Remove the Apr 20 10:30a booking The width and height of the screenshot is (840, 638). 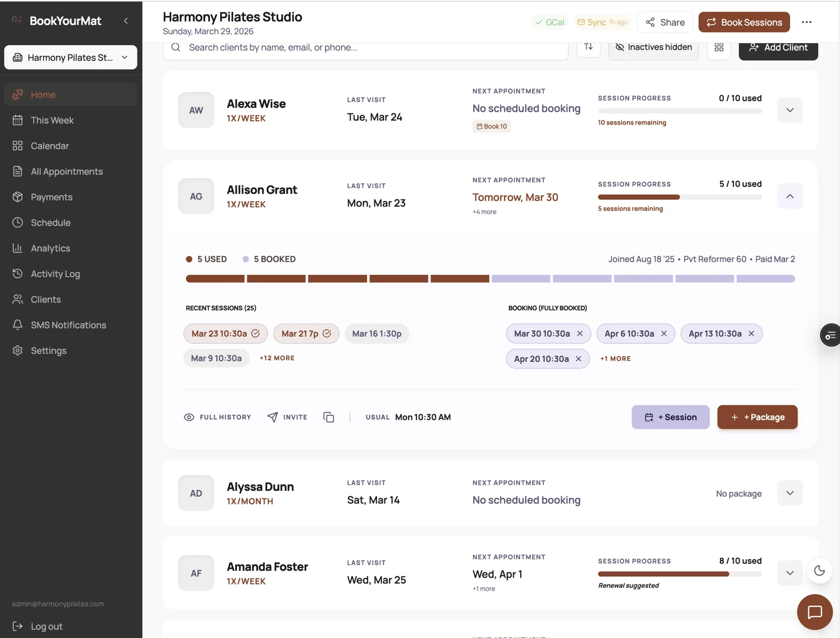[579, 359]
